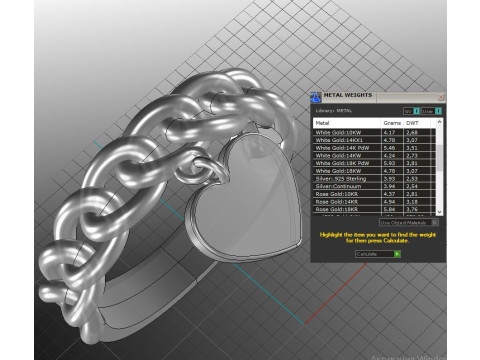Click the 3.93 grams value for Sterling
Screen dimensions: 480x360
pyautogui.click(x=389, y=179)
